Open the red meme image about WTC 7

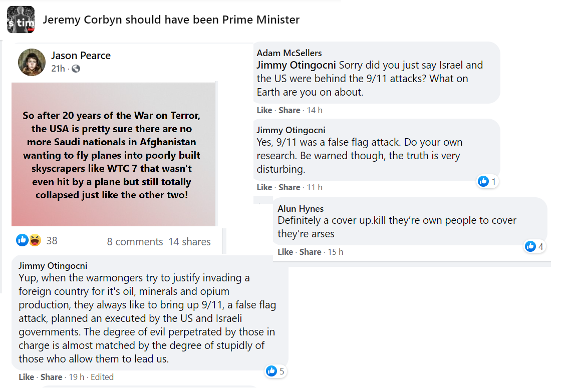(x=114, y=154)
